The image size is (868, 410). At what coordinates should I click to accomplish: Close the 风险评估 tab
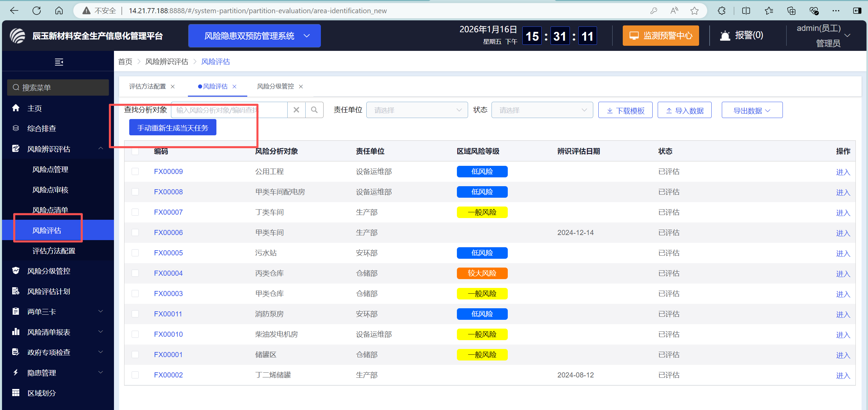(x=234, y=86)
